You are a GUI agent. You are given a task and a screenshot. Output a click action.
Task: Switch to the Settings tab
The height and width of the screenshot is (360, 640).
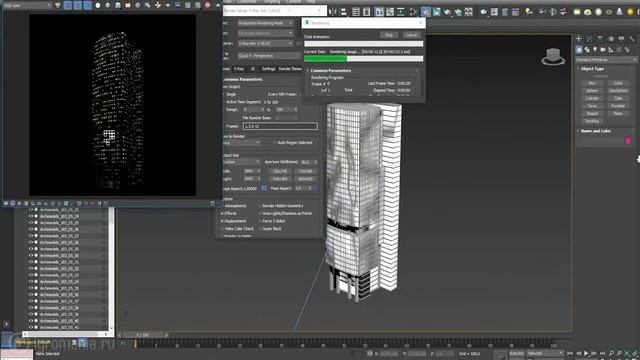(x=268, y=69)
